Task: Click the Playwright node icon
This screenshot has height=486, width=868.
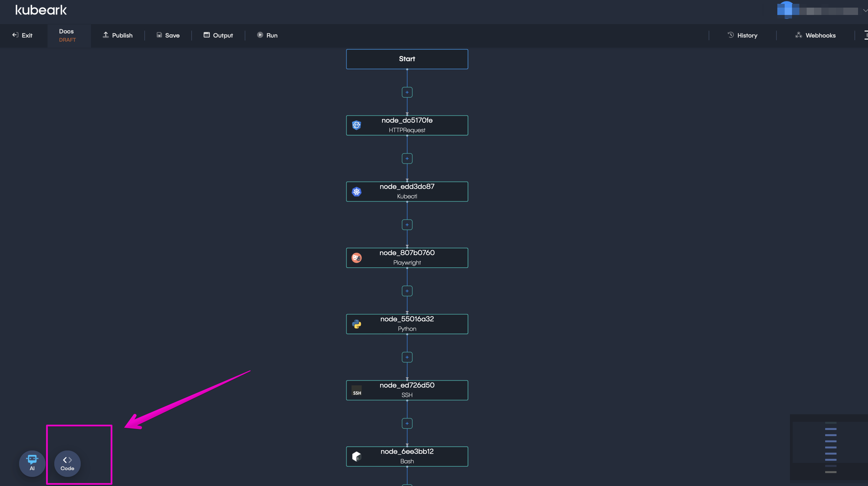Action: [x=357, y=258]
